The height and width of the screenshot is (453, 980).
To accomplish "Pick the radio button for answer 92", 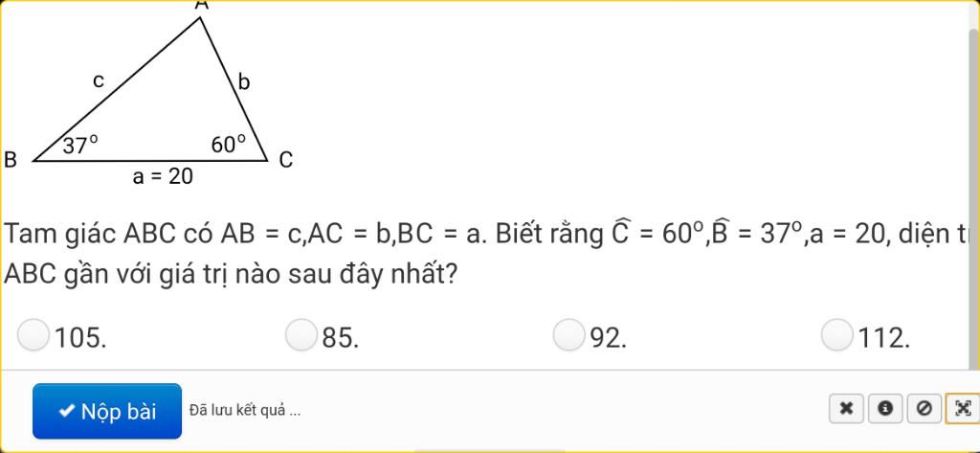I will pos(568,335).
